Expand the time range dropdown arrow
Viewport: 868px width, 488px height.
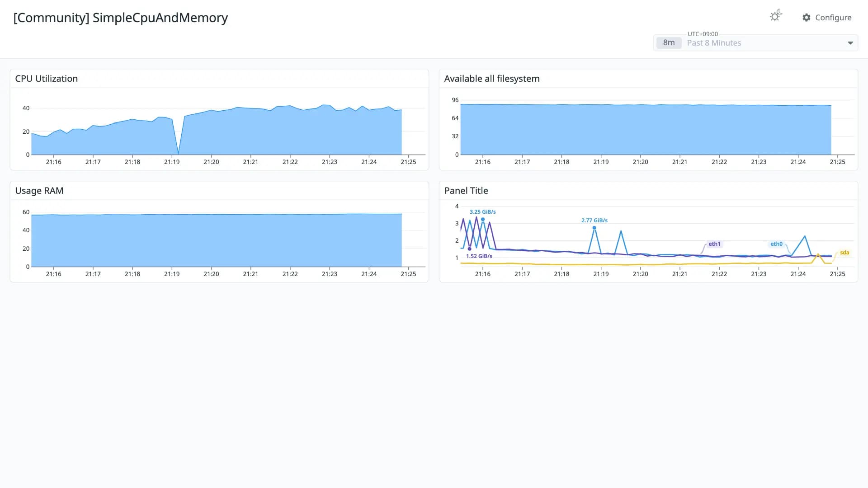[850, 43]
